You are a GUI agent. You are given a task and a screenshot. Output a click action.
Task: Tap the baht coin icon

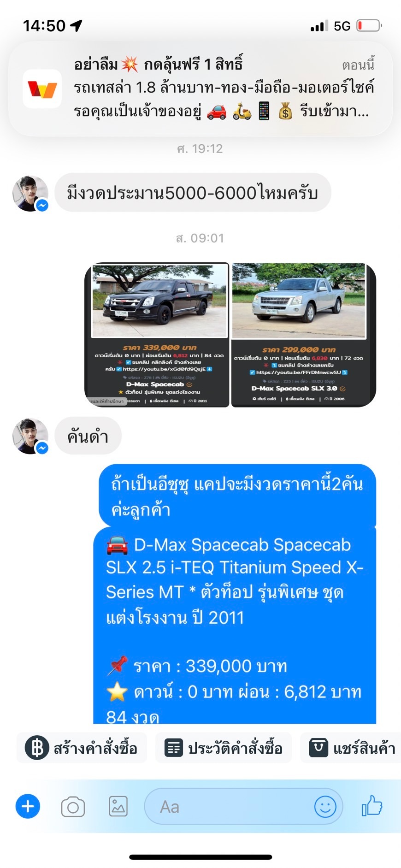37,747
